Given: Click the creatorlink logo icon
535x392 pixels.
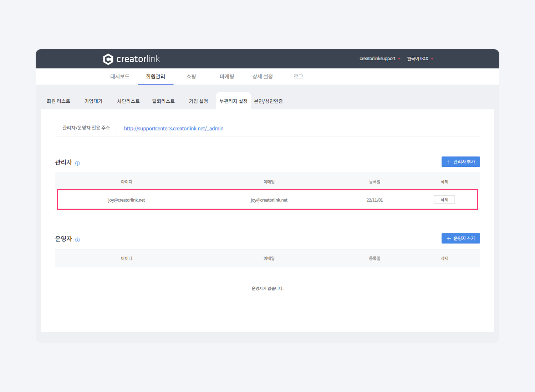Looking at the screenshot, I should 108,59.
